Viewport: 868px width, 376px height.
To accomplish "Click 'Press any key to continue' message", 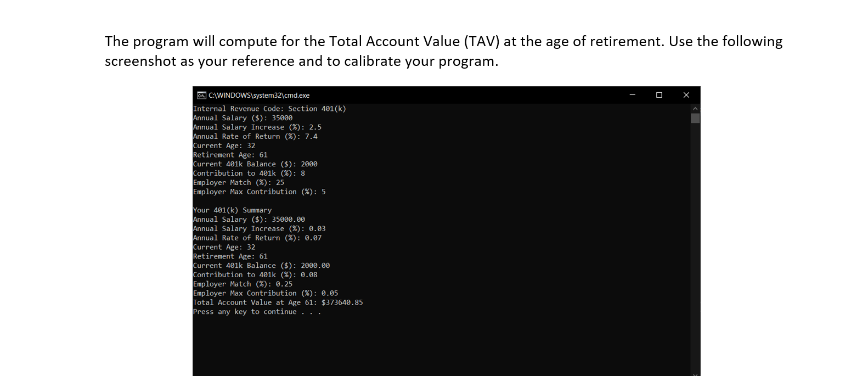I will (257, 311).
